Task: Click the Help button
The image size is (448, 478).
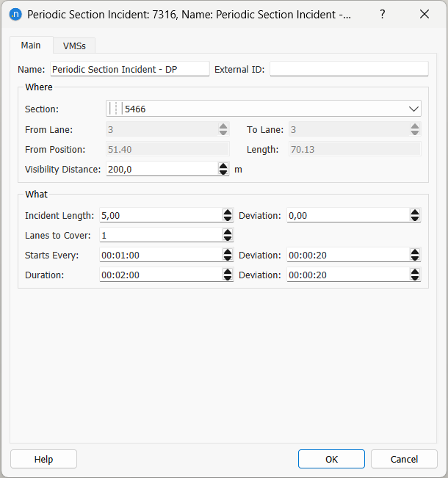Action: pyautogui.click(x=43, y=459)
